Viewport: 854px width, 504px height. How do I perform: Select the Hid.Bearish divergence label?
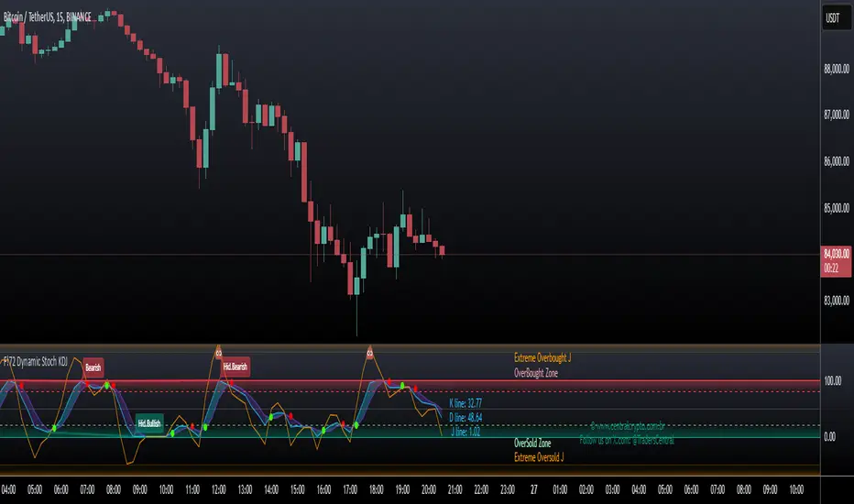tap(234, 367)
